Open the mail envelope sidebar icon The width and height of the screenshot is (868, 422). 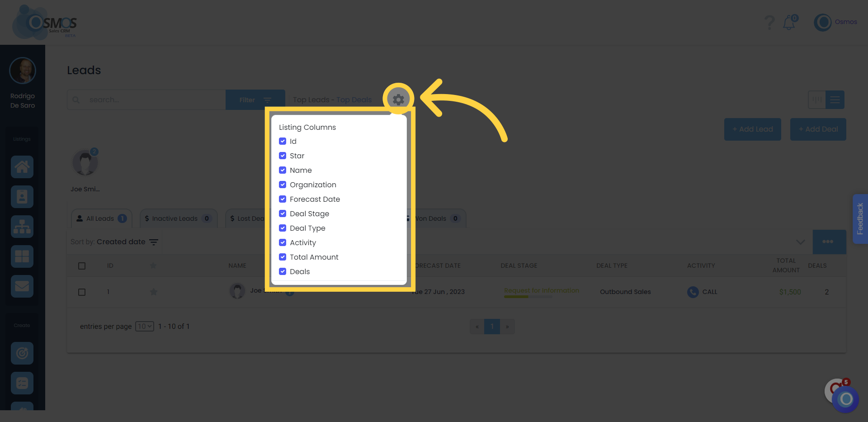(22, 286)
